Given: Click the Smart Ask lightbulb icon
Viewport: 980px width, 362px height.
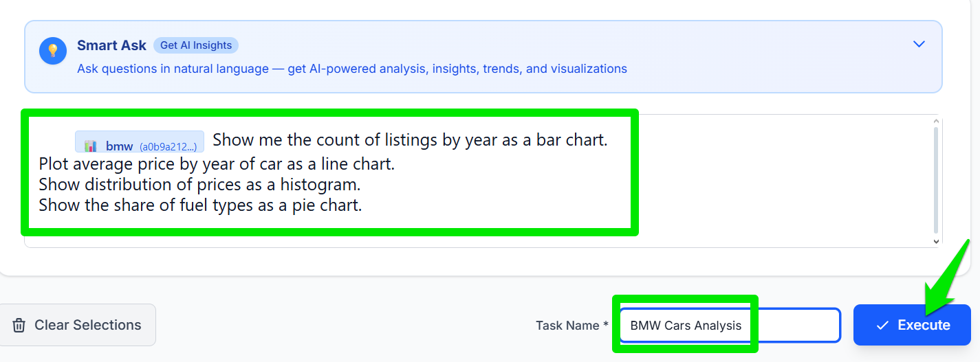Looking at the screenshot, I should point(53,52).
